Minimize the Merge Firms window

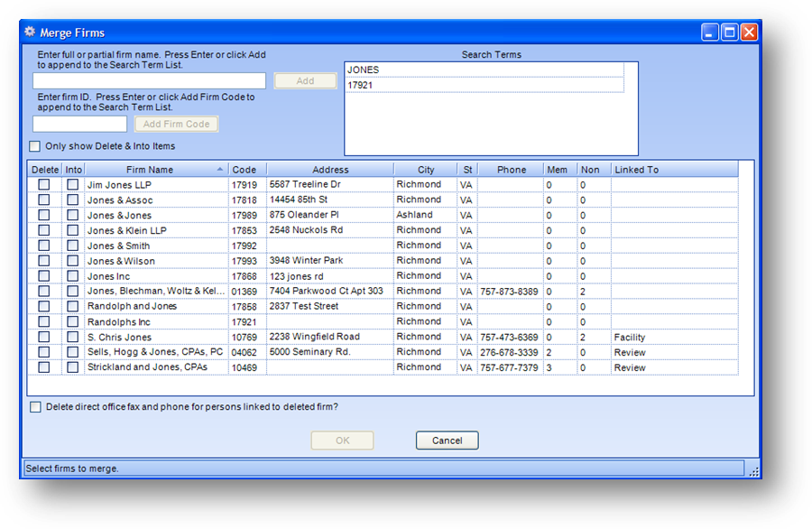[709, 32]
